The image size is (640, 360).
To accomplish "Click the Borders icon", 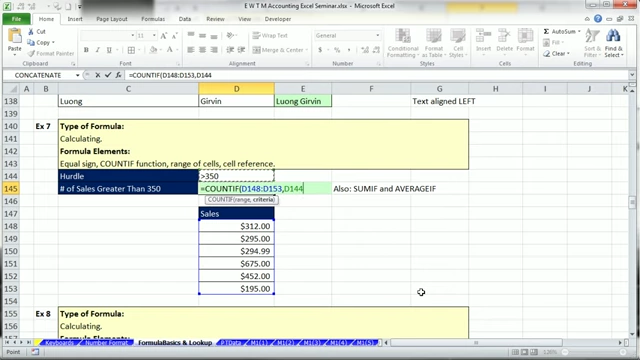I will (131, 50).
